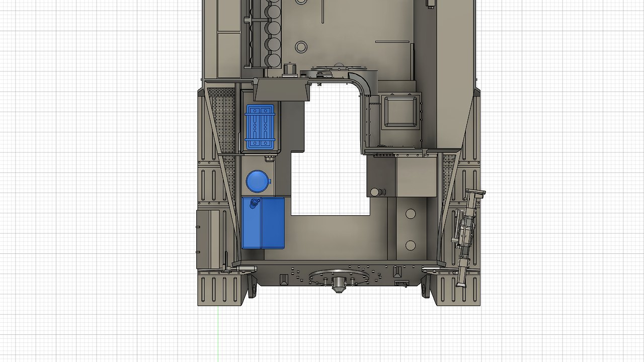The width and height of the screenshot is (644, 362).
Task: Click the ring-shaped circle on upper floor
Action: (301, 47)
